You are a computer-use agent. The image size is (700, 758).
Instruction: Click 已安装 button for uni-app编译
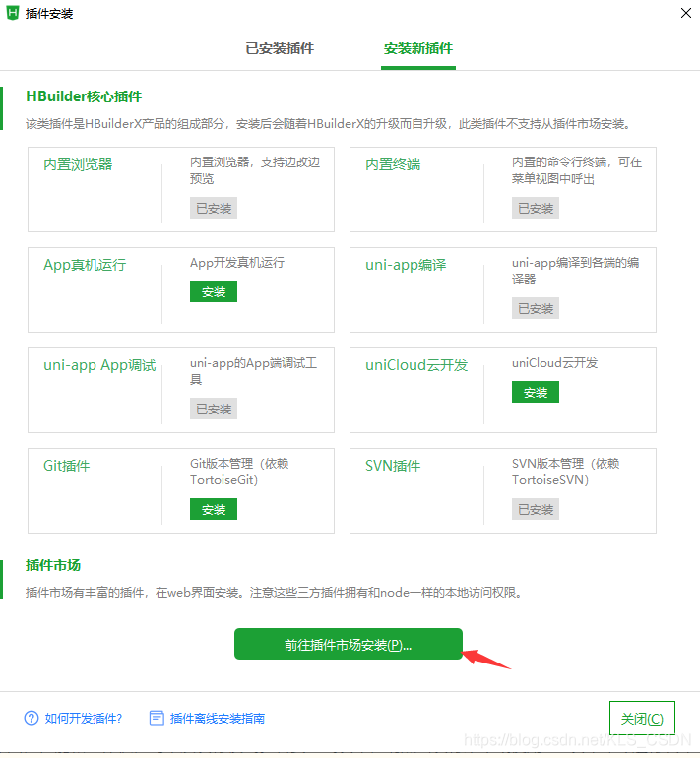point(536,308)
